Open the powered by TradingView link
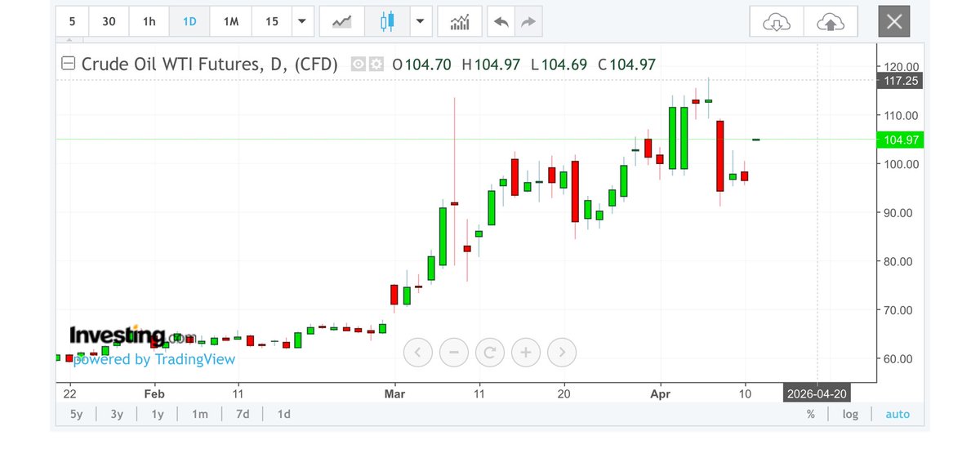Screen dimensions: 980x453 click(154, 359)
